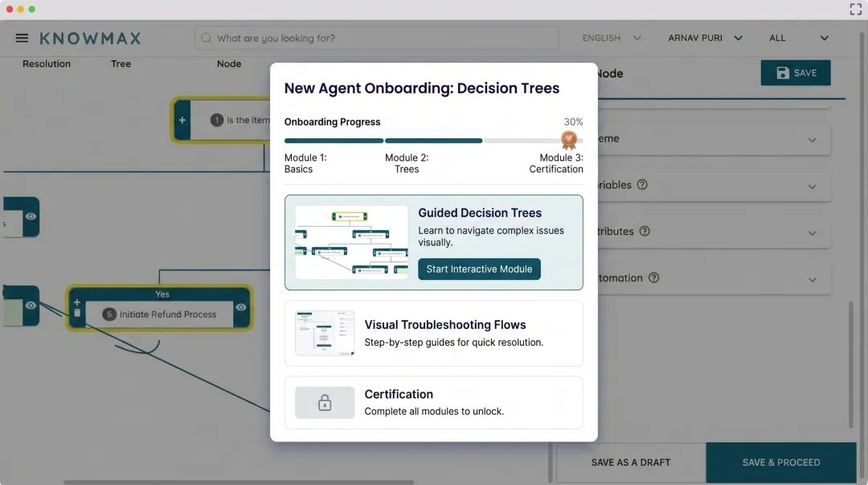Screen dimensions: 868x485
Task: Open the Guided Decision Trees thumbnail
Action: [x=351, y=242]
